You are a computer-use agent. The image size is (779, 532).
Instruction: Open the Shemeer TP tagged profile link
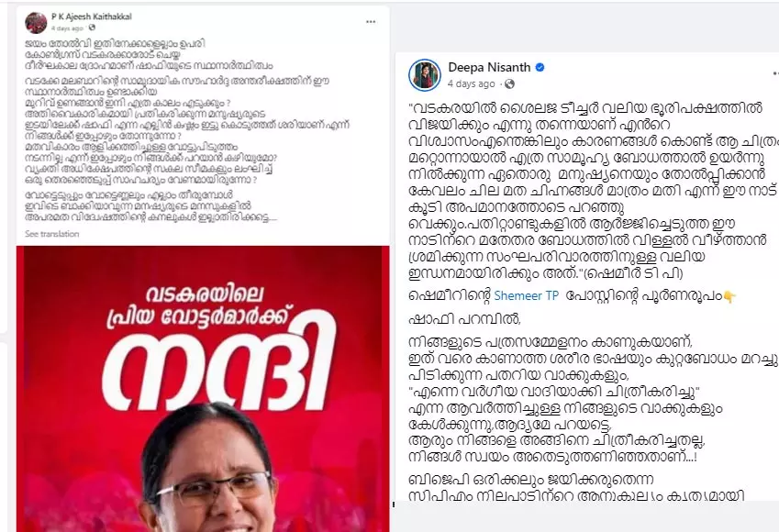526,295
